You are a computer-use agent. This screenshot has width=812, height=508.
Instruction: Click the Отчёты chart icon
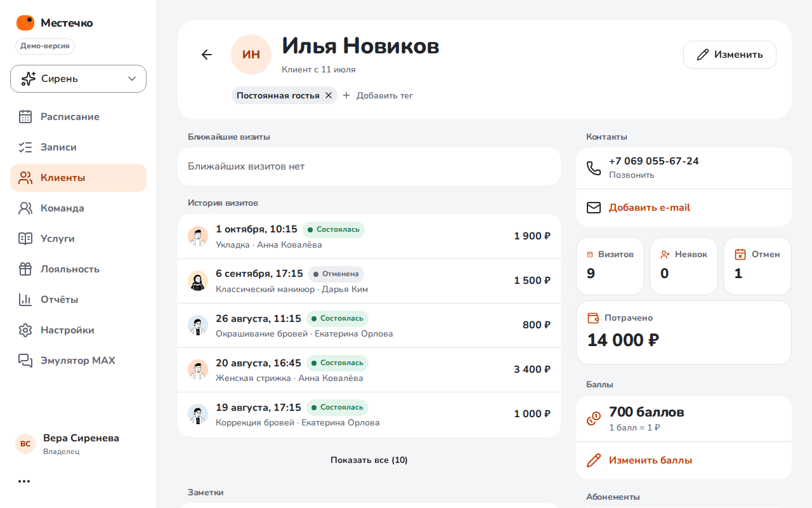click(x=25, y=300)
